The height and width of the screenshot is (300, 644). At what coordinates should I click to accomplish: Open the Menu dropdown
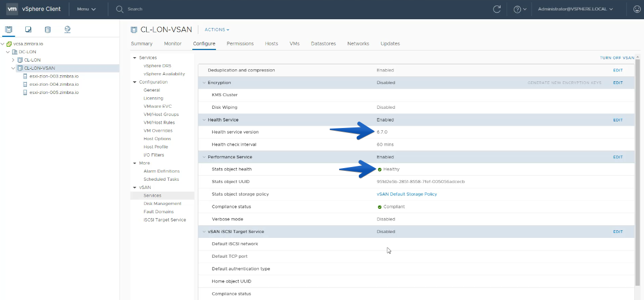[86, 9]
